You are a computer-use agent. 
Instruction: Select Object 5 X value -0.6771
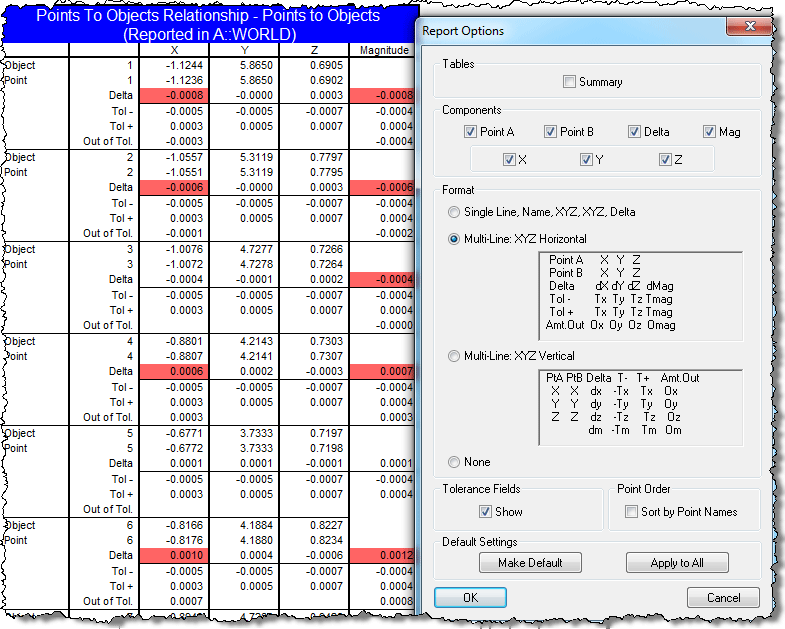184,433
